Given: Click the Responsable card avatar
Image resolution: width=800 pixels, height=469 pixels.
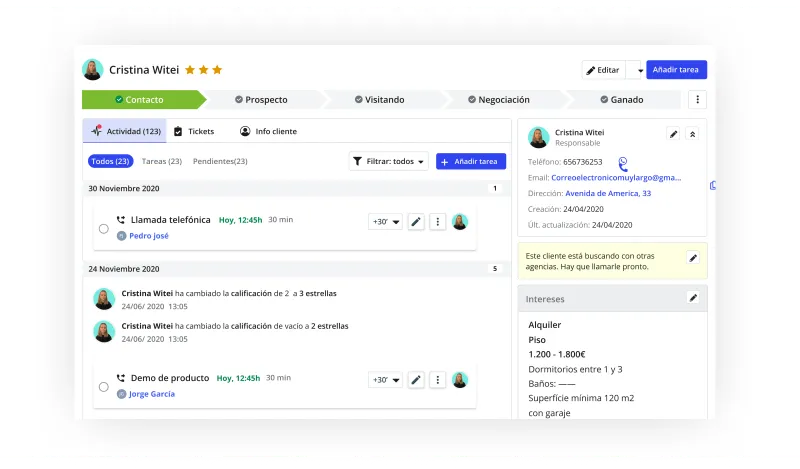Looking at the screenshot, I should 538,137.
